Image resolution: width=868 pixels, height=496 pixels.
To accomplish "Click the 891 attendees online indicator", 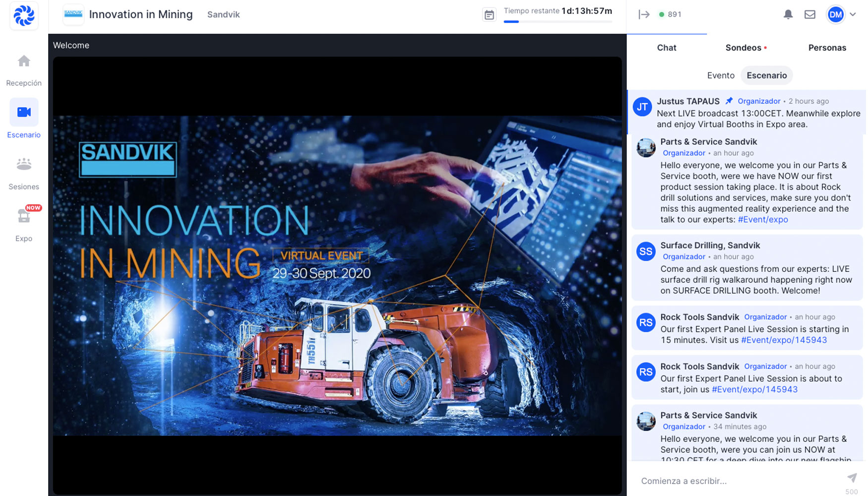I will pos(670,14).
